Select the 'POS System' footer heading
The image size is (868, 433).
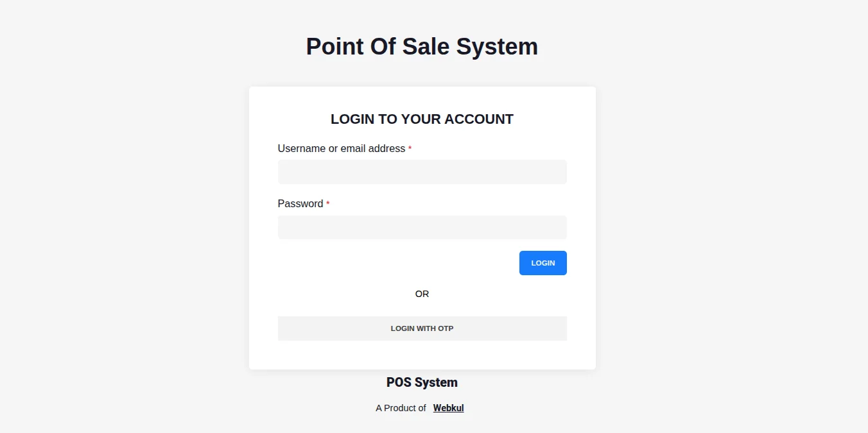pyautogui.click(x=422, y=382)
